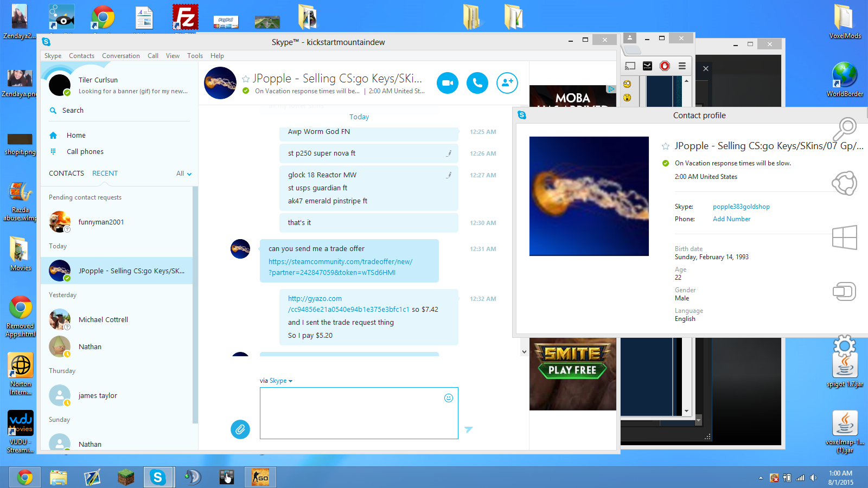The width and height of the screenshot is (868, 488).
Task: Open the gyazo.com screenshot link
Action: click(348, 304)
